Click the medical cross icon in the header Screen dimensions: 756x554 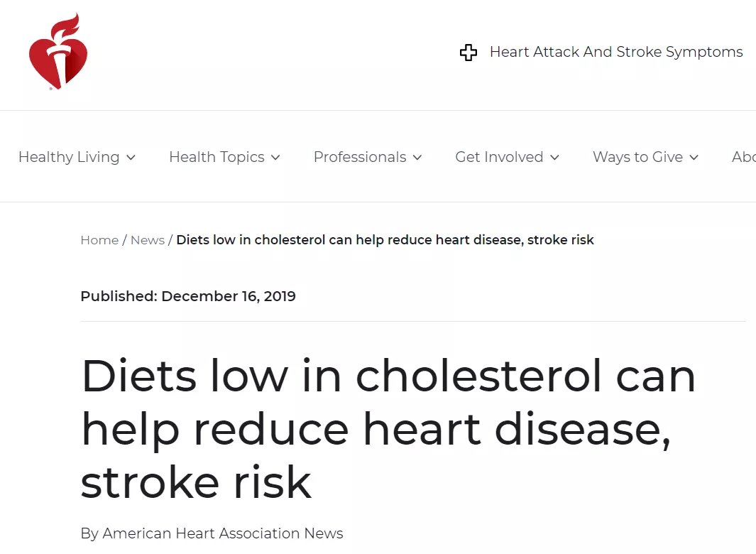tap(469, 53)
